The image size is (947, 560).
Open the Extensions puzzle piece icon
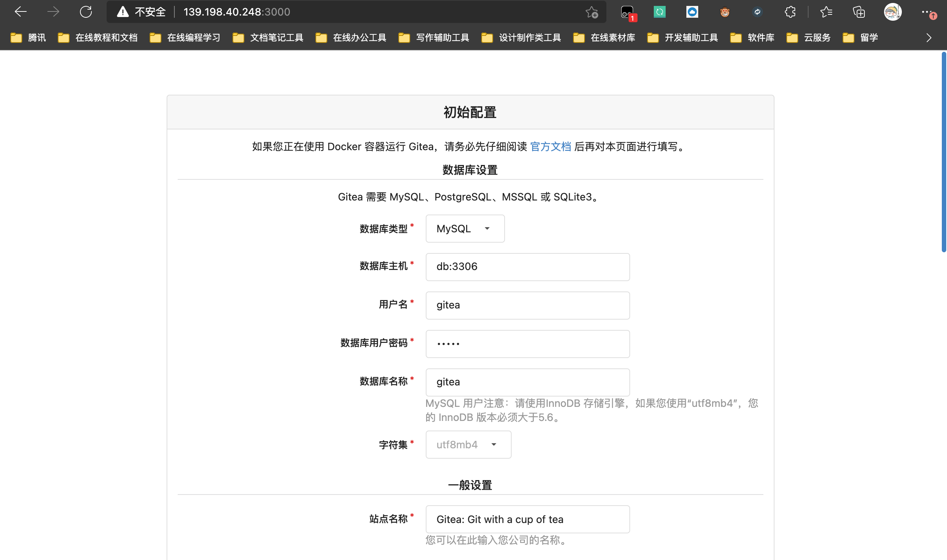tap(790, 12)
